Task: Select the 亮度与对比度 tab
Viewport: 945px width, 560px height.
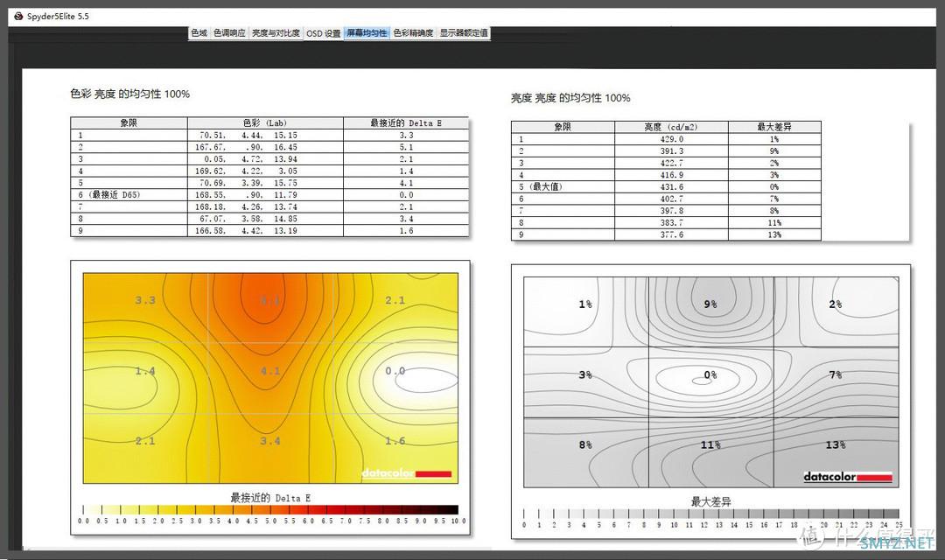Action: (x=276, y=33)
